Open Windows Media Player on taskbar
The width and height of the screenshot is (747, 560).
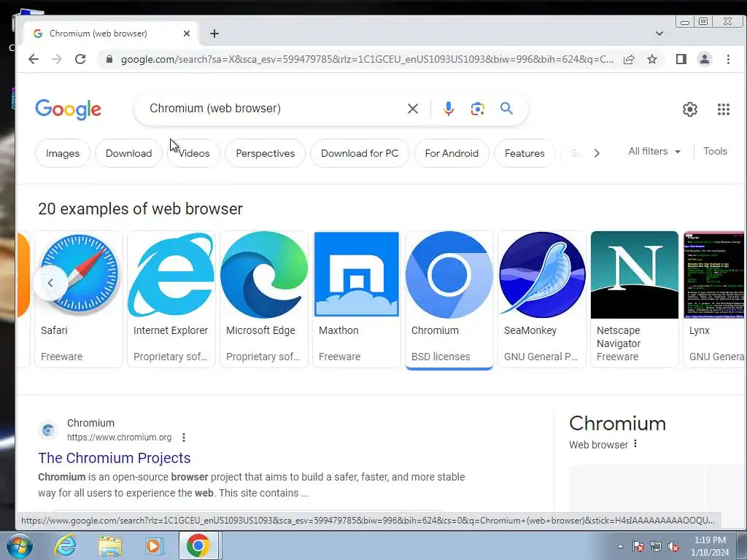(155, 545)
